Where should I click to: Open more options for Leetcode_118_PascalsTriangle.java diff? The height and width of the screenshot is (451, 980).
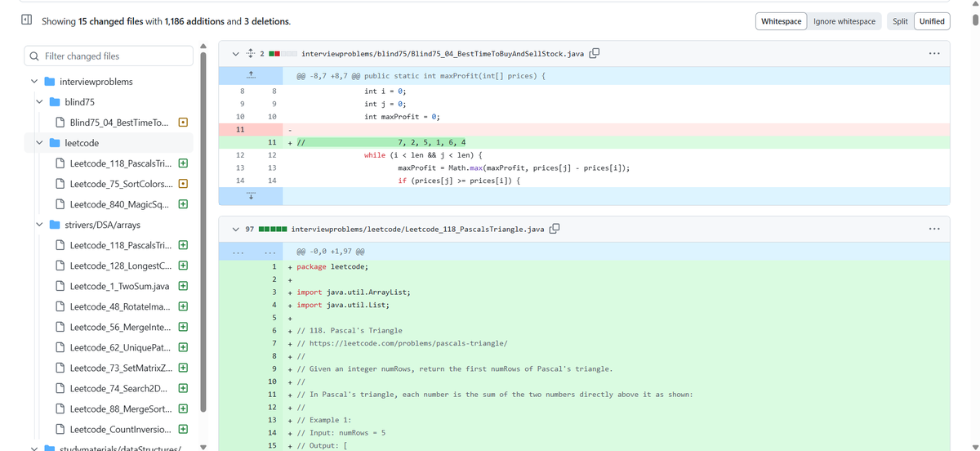pos(933,230)
